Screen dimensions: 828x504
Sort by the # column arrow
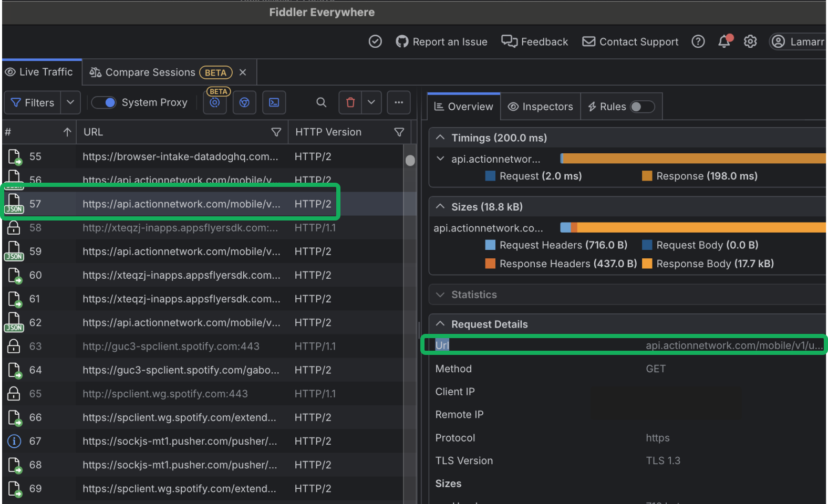coord(67,132)
